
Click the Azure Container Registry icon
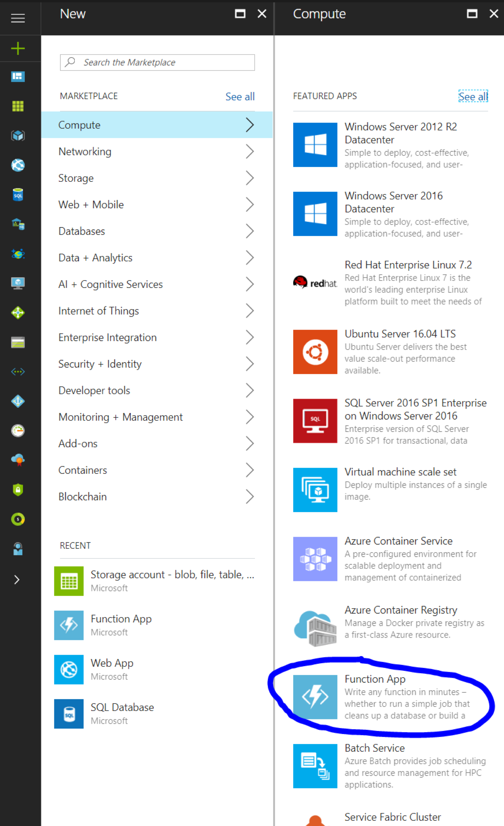pos(315,628)
